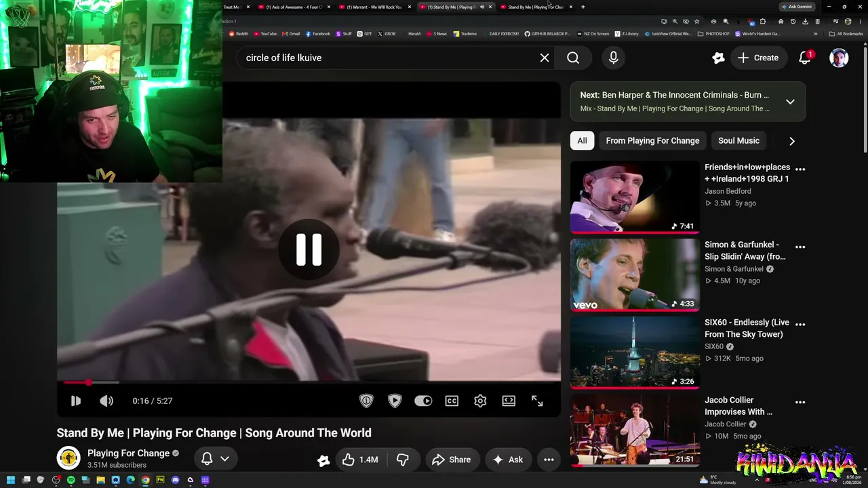Open Spotify from the taskbar
The width and height of the screenshot is (868, 488).
(x=71, y=480)
